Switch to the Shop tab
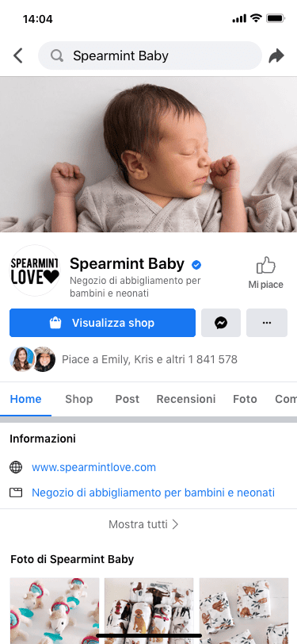The image size is (297, 644). pos(78,399)
